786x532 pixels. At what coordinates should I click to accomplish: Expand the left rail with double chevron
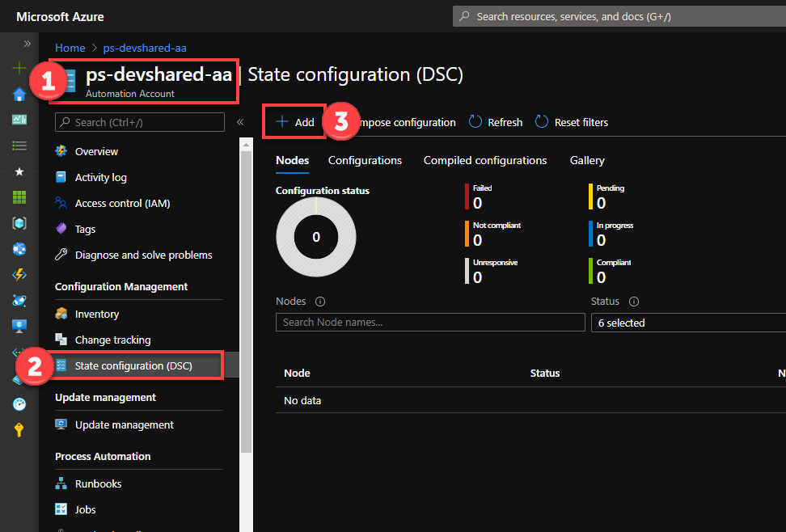(27, 44)
